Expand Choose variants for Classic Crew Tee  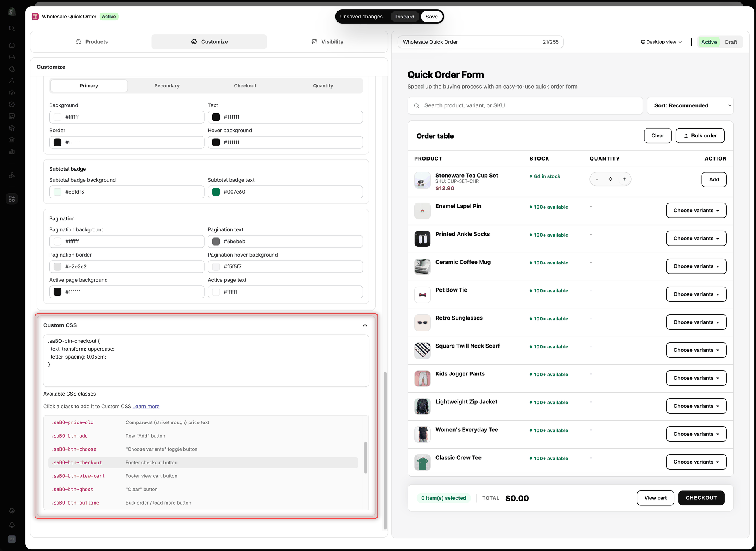click(696, 462)
